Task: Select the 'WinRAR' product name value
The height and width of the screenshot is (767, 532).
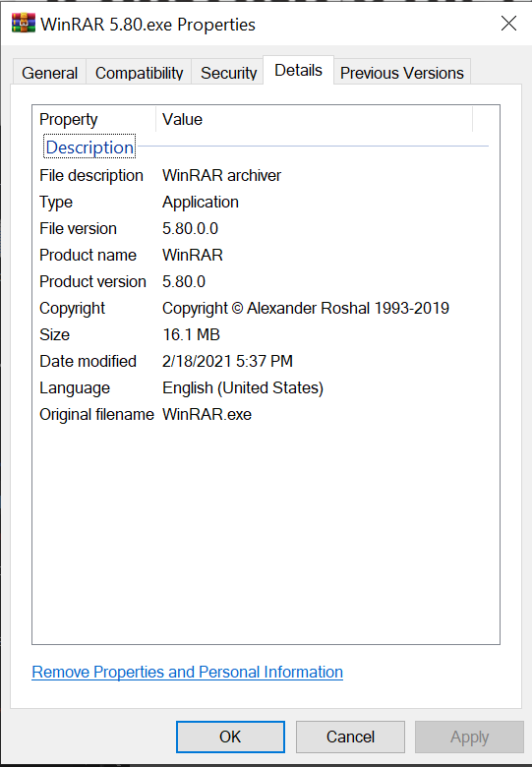Action: [x=193, y=255]
